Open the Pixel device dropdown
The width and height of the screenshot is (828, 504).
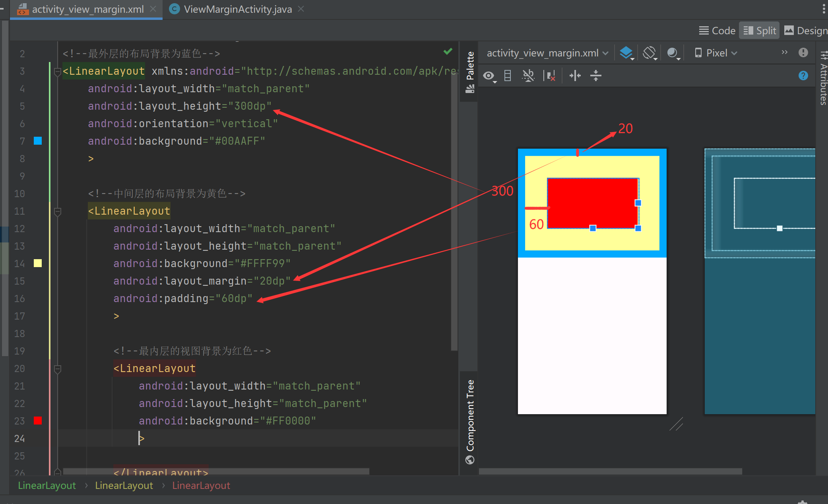point(716,53)
